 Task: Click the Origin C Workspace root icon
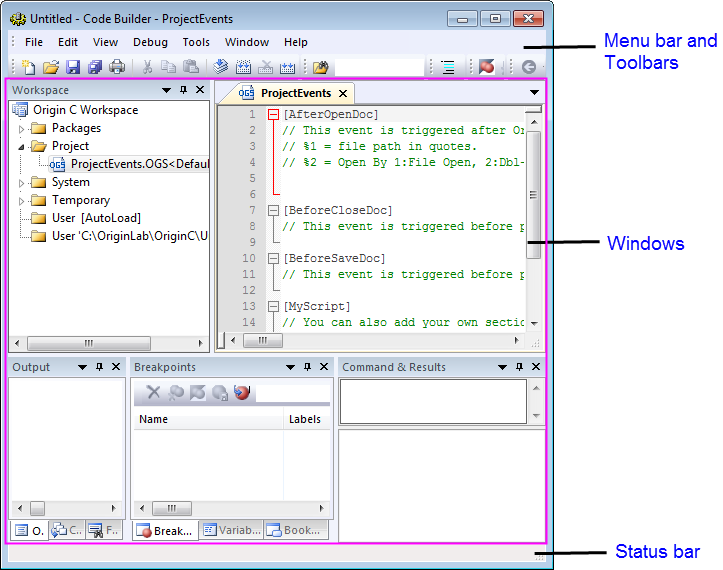(20, 110)
